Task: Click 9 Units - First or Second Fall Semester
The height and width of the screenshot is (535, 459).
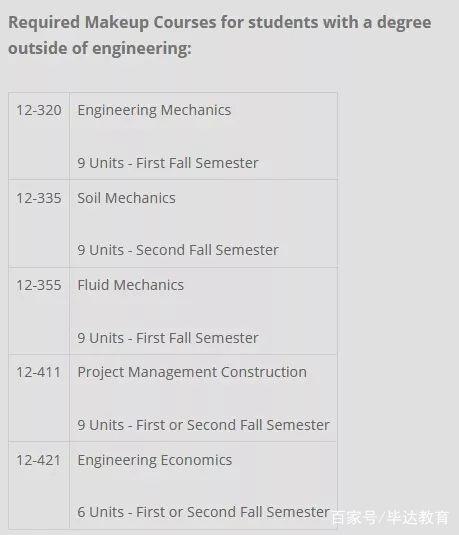Action: click(x=203, y=425)
